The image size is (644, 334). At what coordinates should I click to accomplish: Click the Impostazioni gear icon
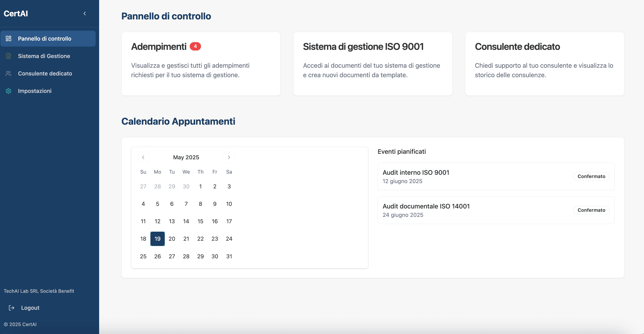[x=8, y=91]
